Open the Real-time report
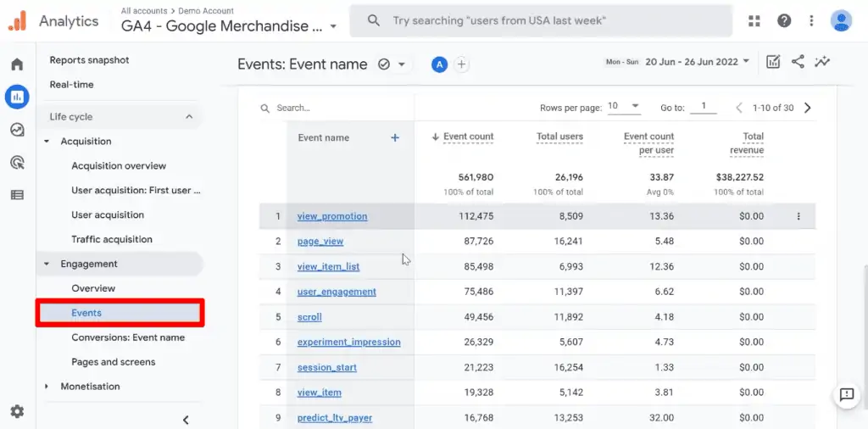The image size is (868, 429). [x=71, y=85]
